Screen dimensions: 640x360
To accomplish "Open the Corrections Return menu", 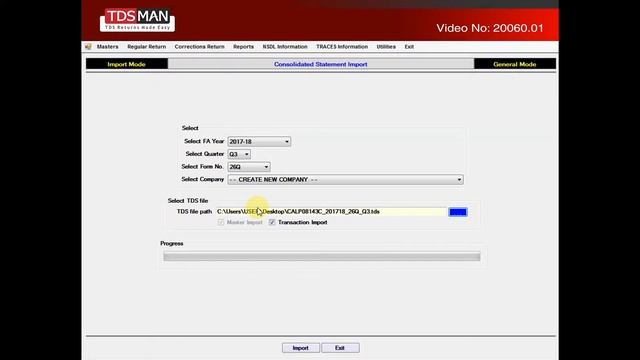I will click(x=199, y=47).
